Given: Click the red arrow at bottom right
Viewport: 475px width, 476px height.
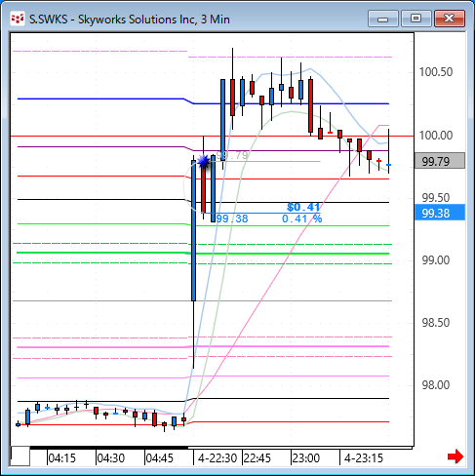Looking at the screenshot, I should 455,456.
